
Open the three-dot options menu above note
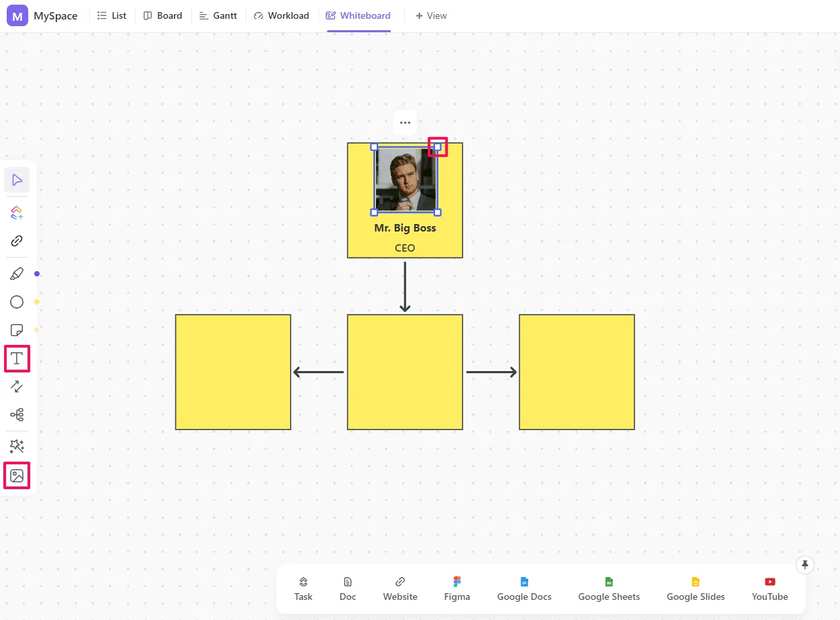point(405,123)
